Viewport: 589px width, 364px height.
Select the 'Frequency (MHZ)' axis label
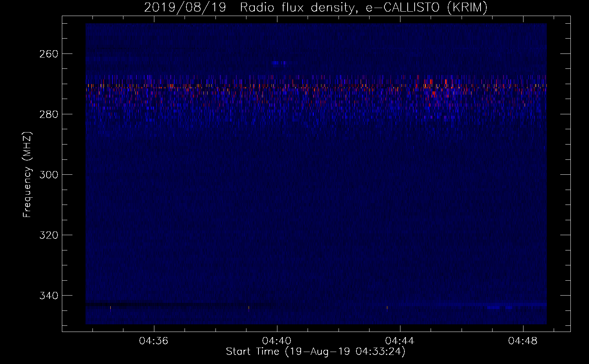[27, 175]
